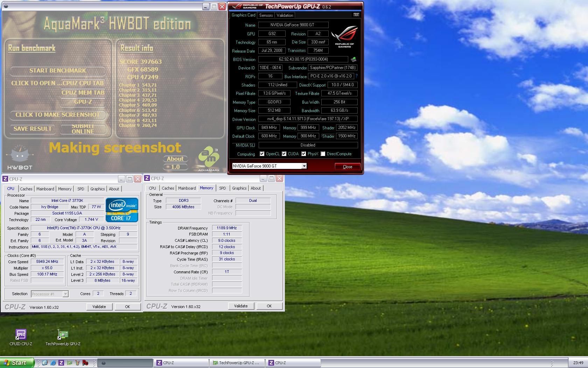Click the trash can quick launch icon
The image size is (588, 368).
(x=77, y=363)
